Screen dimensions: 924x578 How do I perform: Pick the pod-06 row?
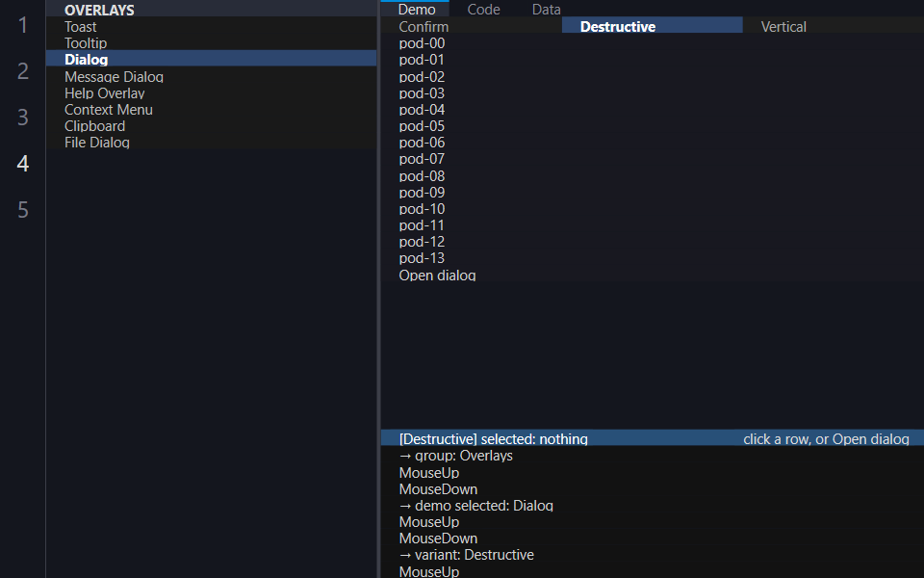coord(653,143)
